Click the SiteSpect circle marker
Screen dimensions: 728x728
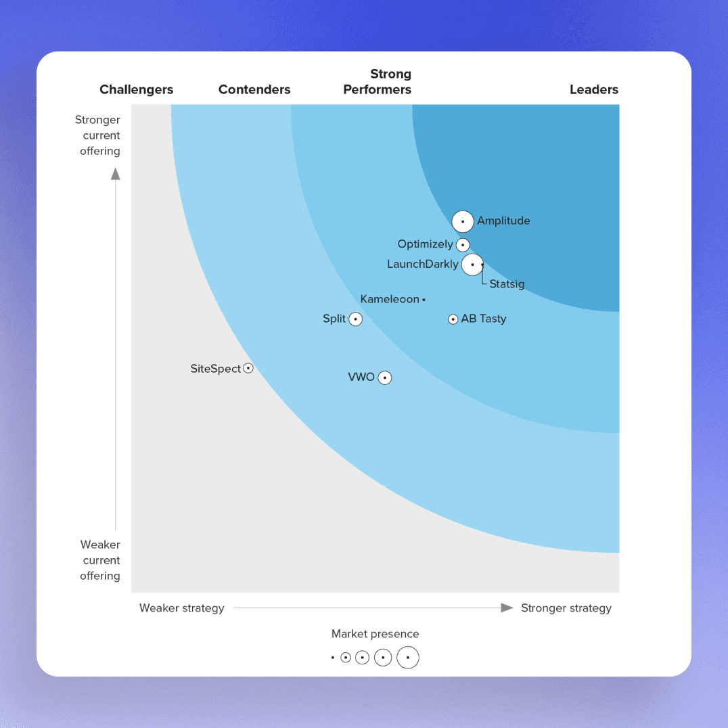click(248, 368)
